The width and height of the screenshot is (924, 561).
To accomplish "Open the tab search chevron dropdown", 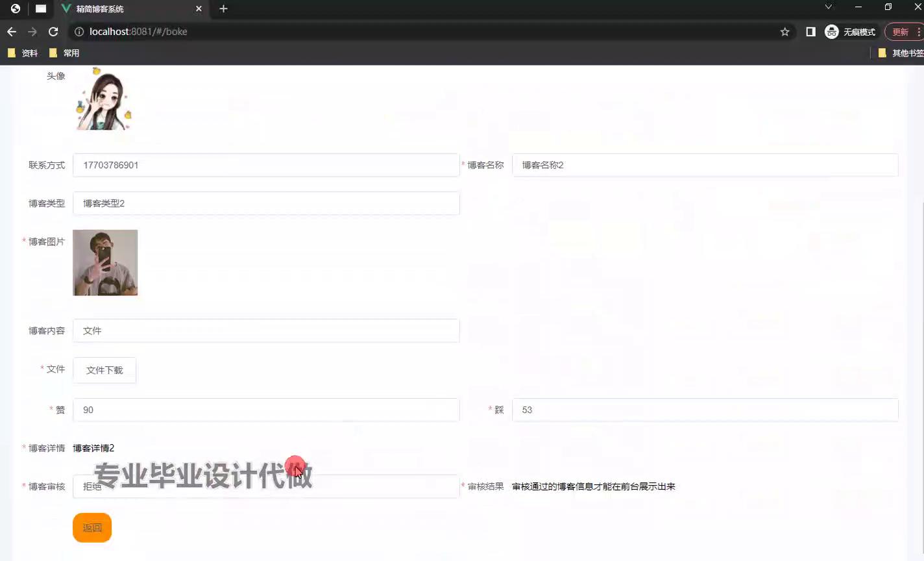I will tap(829, 7).
